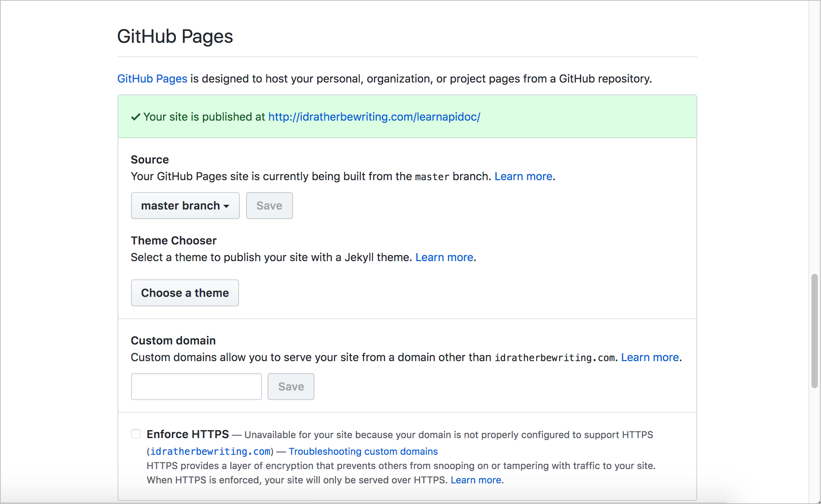Click the Source heading text

150,160
